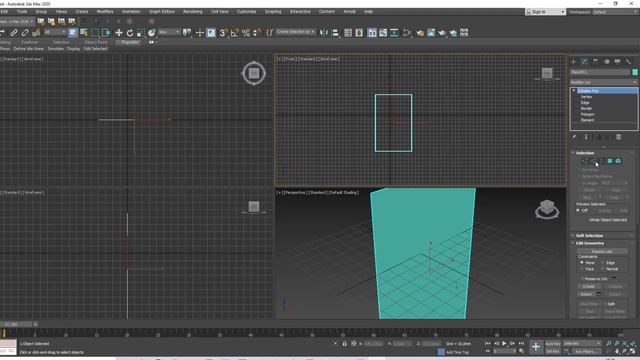Open the Customize menu
The image size is (640, 360).
pyautogui.click(x=247, y=11)
